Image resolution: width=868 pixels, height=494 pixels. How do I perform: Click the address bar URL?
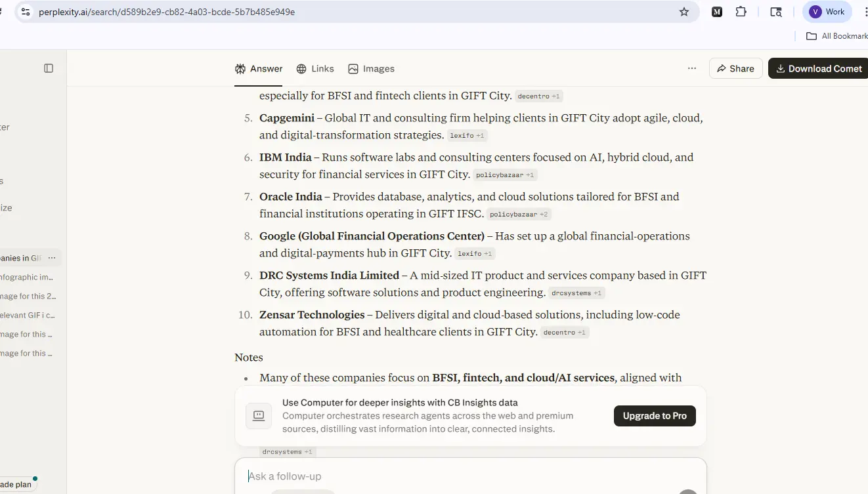167,12
